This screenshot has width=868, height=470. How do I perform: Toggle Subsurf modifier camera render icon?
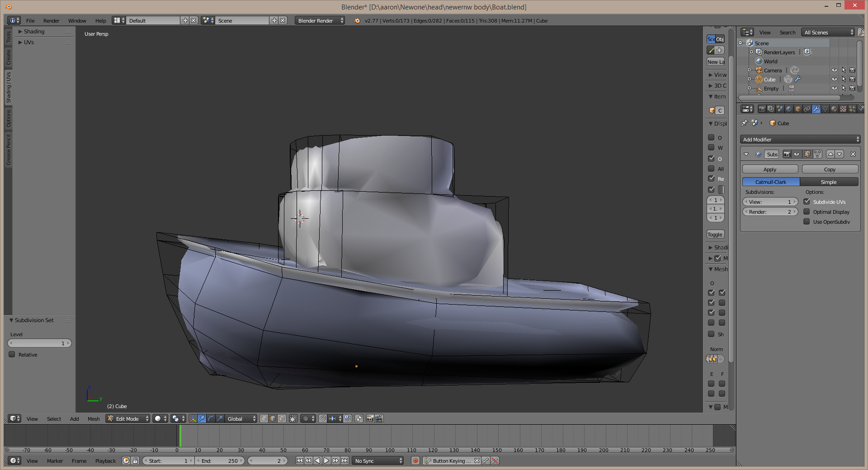coord(787,154)
